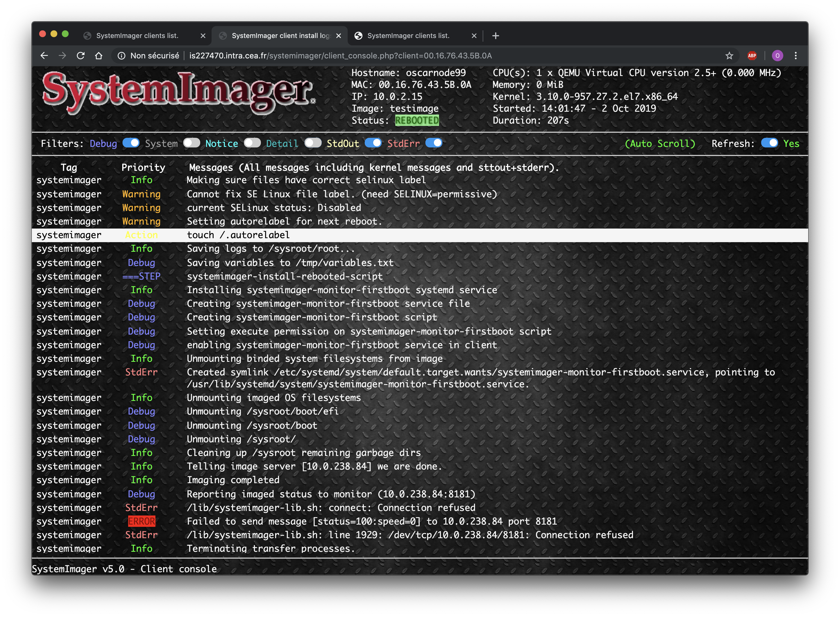Screen dimensions: 840x617
Task: Click the Priority column header
Action: pyautogui.click(x=143, y=168)
